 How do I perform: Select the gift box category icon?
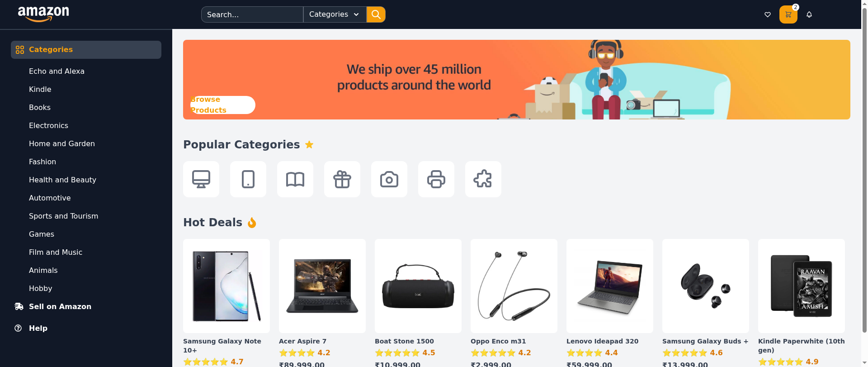342,179
